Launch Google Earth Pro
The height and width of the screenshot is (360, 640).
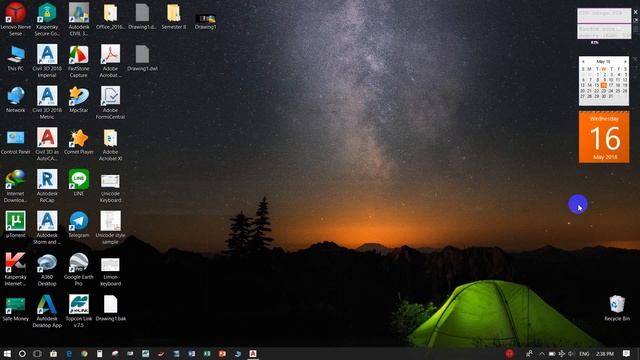[x=78, y=269]
